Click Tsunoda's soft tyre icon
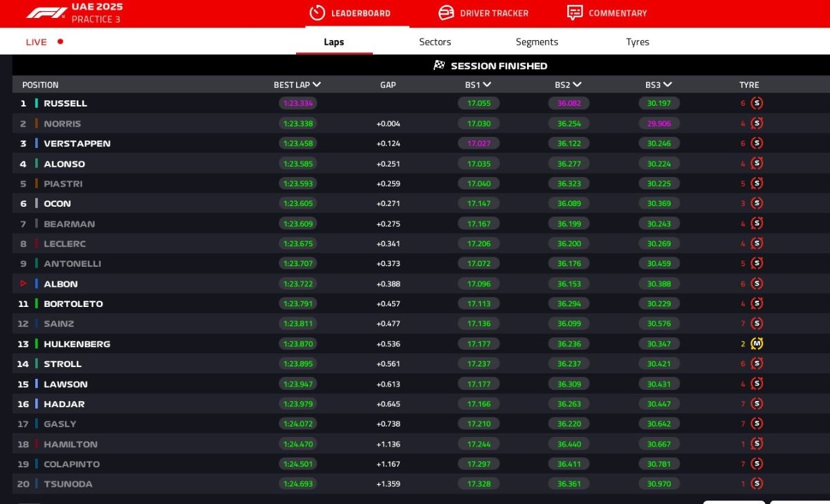 (x=757, y=484)
